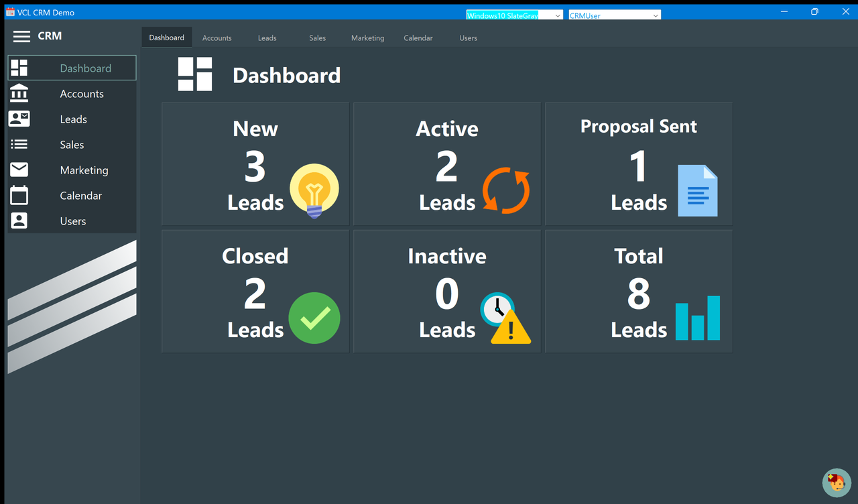The image size is (858, 504).
Task: Click the Accounts bank icon in sidebar
Action: point(19,93)
